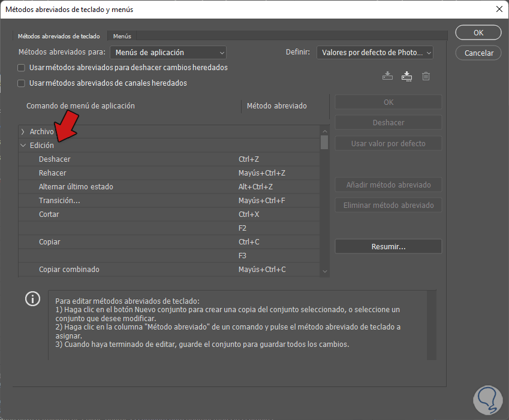Screen dimensions: 509x420
Task: Select the Cortar command row
Action: [169, 214]
